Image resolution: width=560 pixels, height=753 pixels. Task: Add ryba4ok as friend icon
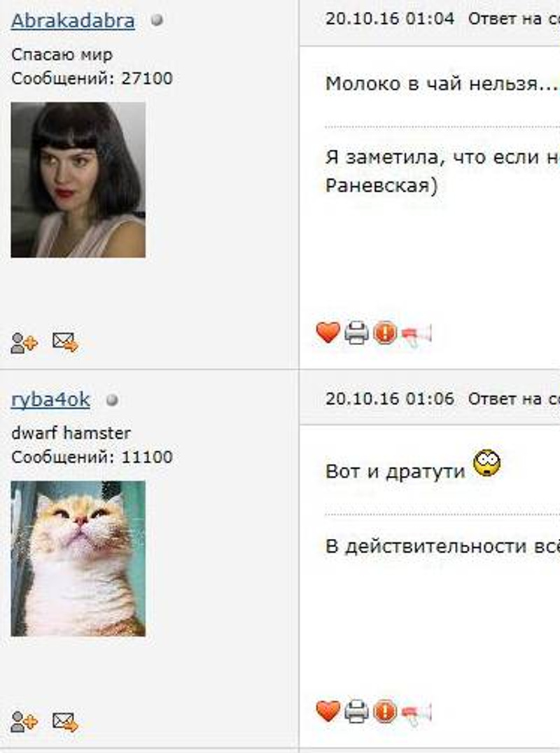pos(24,722)
